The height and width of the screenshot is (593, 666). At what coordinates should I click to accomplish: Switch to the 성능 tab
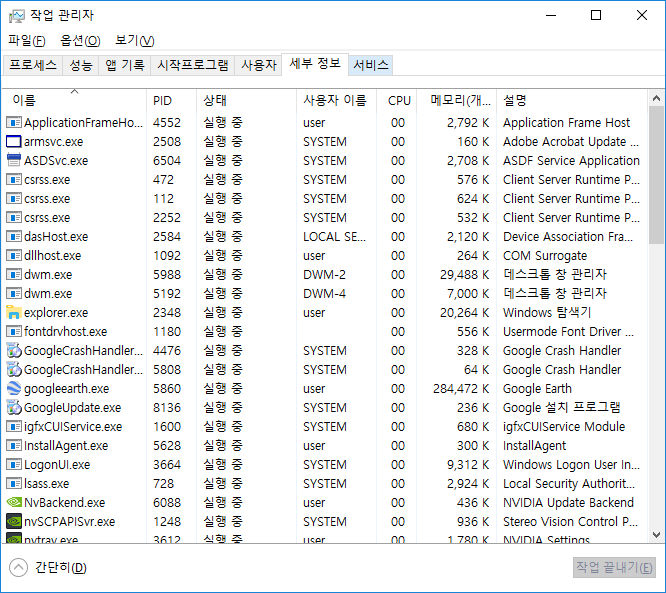point(81,65)
